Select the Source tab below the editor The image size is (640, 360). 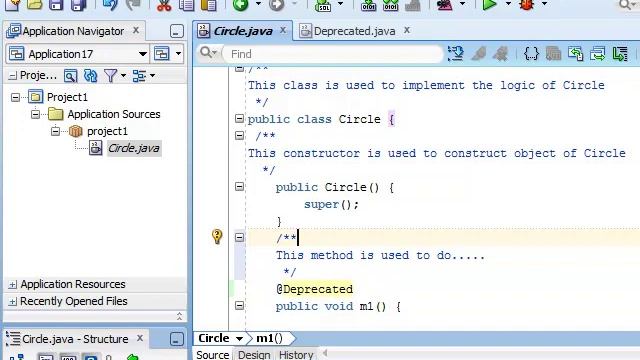pos(212,354)
